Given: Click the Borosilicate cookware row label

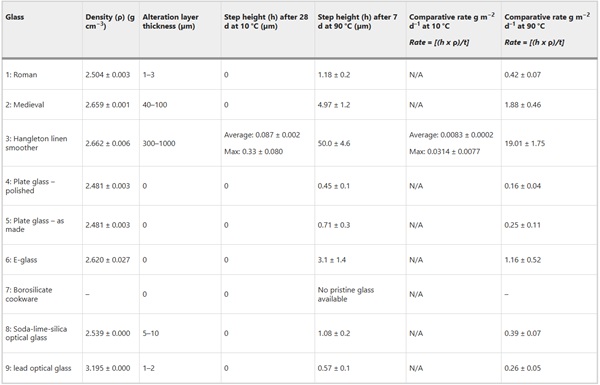Looking at the screenshot, I should tap(29, 294).
